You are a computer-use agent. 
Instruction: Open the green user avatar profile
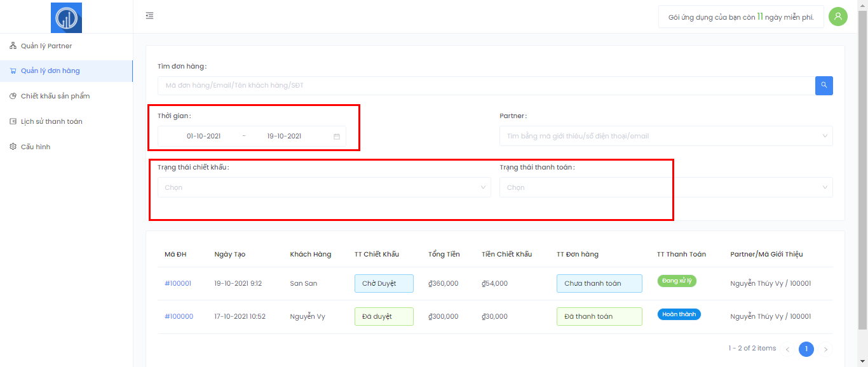pos(837,17)
